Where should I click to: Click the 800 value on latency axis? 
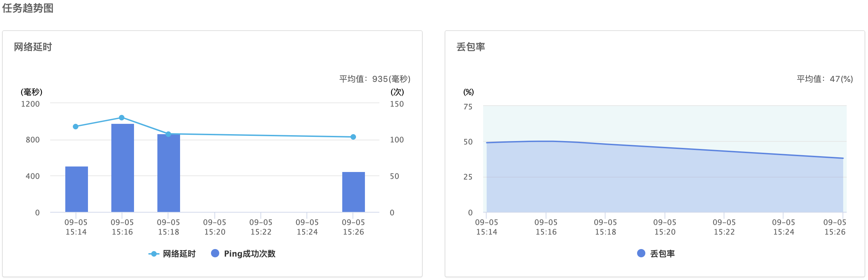[33, 140]
